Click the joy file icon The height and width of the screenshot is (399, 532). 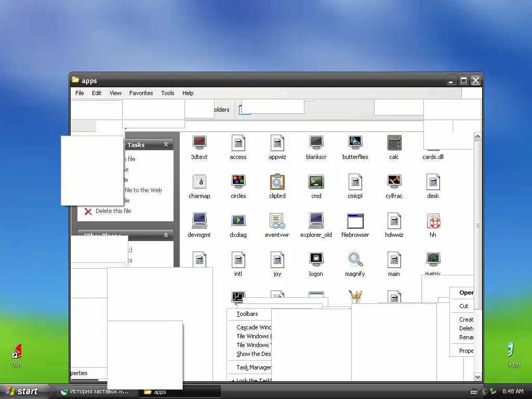tap(277, 260)
